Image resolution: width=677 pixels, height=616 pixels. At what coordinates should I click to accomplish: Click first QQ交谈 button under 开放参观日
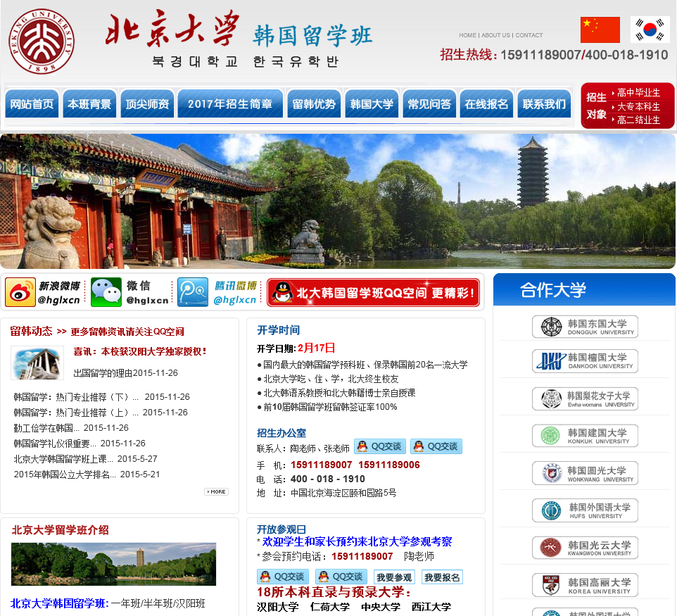pos(283,577)
